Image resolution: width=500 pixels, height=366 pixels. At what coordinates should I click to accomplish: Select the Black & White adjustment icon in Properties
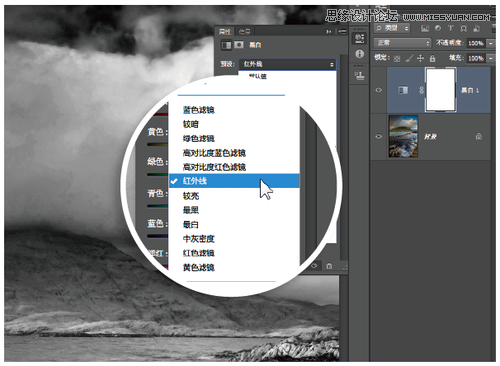[x=226, y=45]
